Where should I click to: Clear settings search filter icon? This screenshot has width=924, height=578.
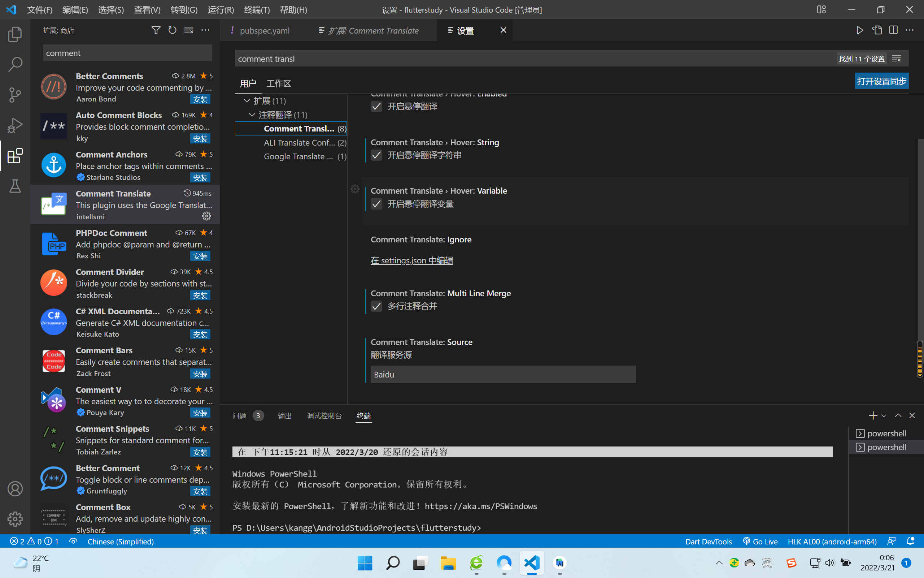tap(897, 59)
